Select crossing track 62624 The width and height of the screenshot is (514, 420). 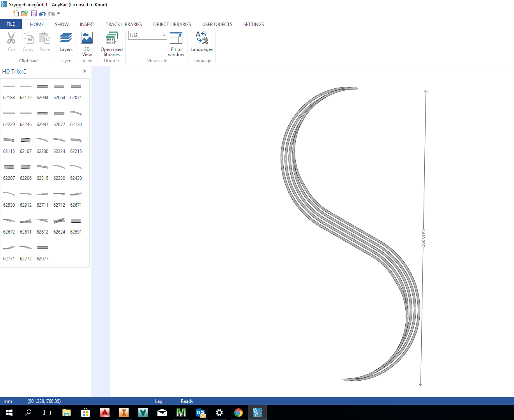tap(59, 225)
